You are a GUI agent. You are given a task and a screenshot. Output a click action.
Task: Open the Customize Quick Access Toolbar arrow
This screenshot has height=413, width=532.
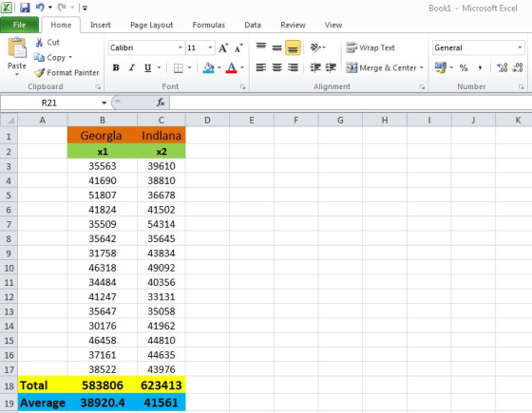[x=85, y=8]
